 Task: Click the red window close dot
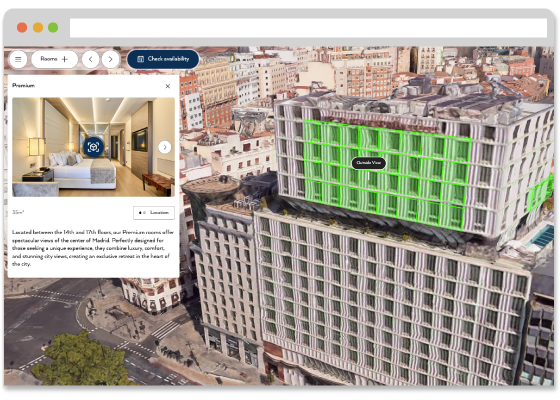coord(22,28)
